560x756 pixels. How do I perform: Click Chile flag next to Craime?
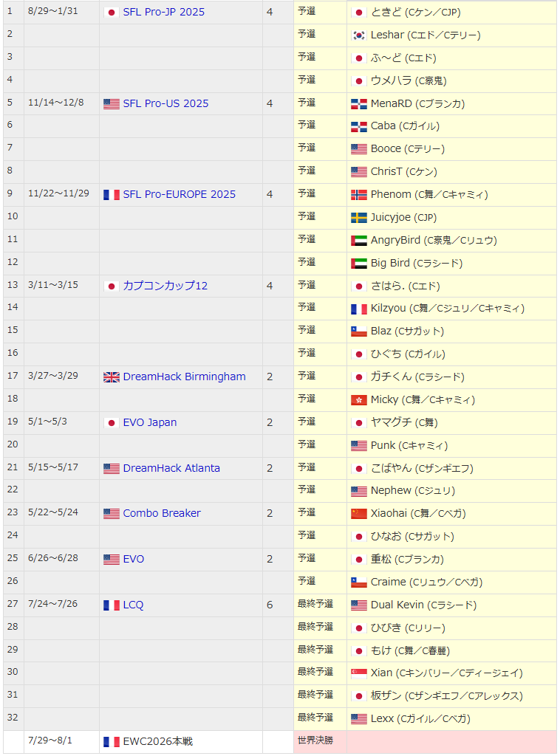[359, 583]
